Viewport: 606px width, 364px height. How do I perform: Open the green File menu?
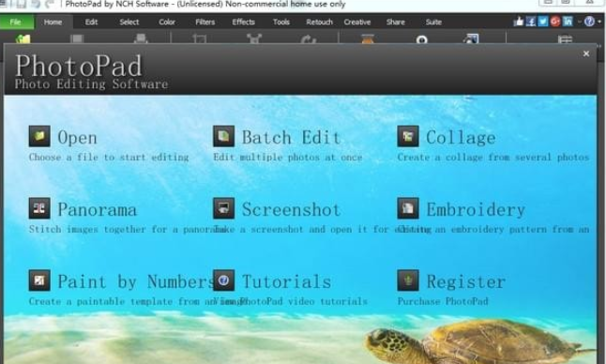[16, 22]
